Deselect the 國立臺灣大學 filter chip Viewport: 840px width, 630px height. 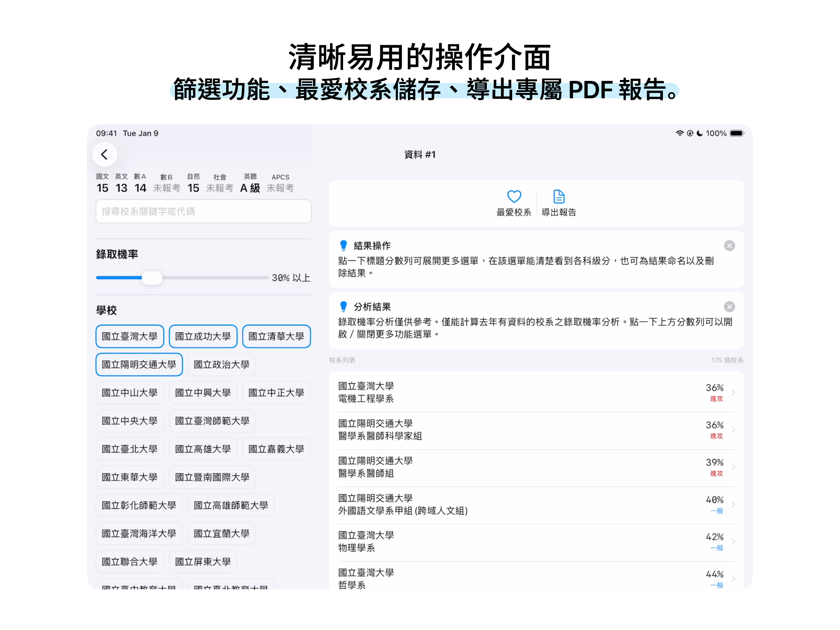click(x=129, y=336)
